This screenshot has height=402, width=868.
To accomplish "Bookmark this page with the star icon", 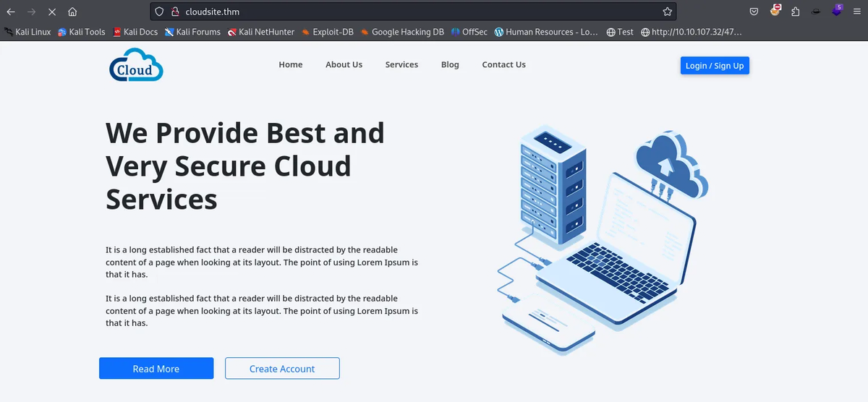I will [x=667, y=12].
